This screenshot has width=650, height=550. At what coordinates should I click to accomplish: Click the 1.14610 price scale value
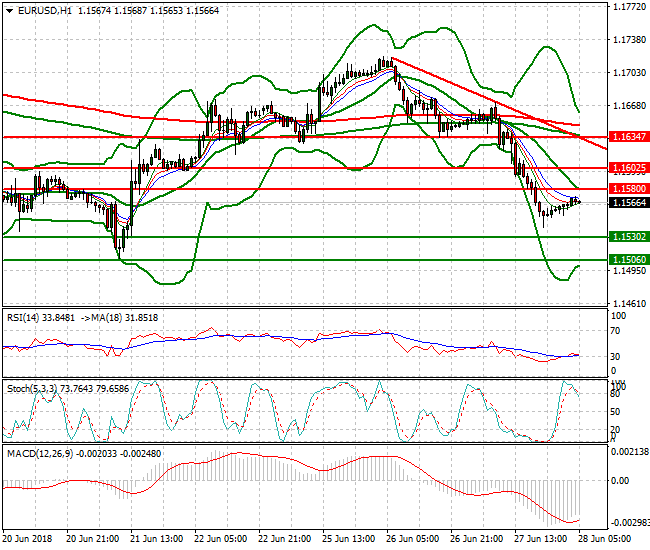(x=629, y=304)
